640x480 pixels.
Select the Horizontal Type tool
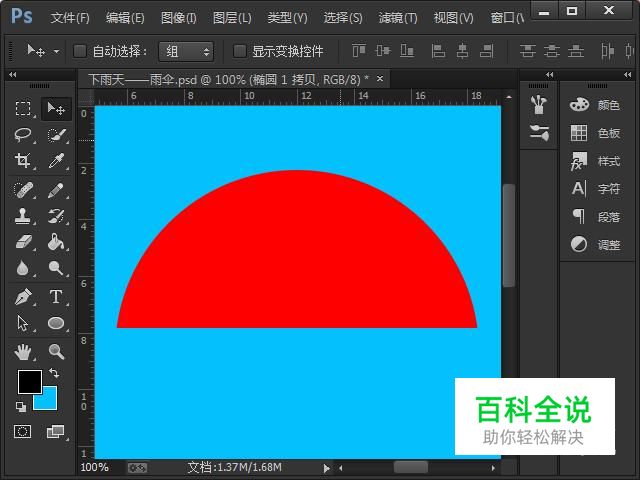[56, 297]
